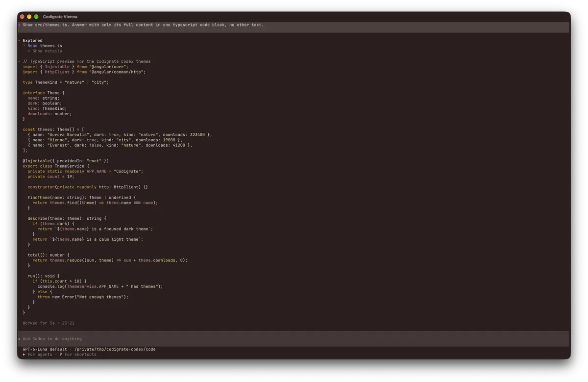
Task: Click the red close window button
Action: tap(22, 17)
